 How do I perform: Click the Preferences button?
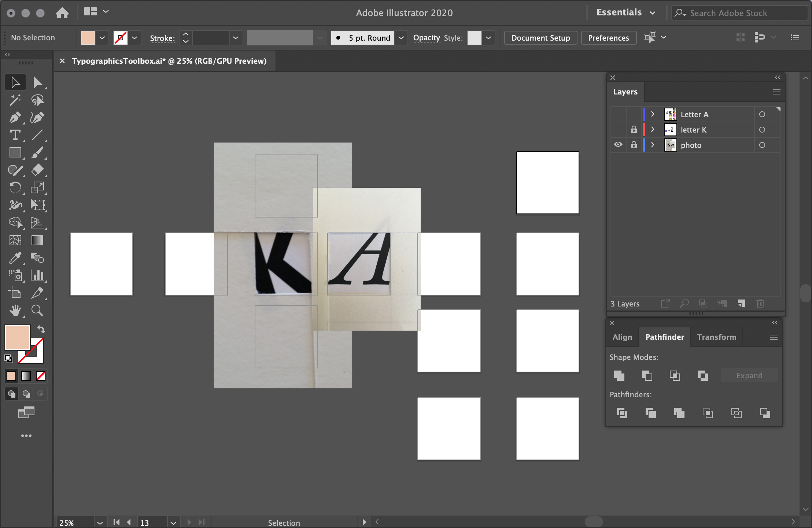(608, 38)
